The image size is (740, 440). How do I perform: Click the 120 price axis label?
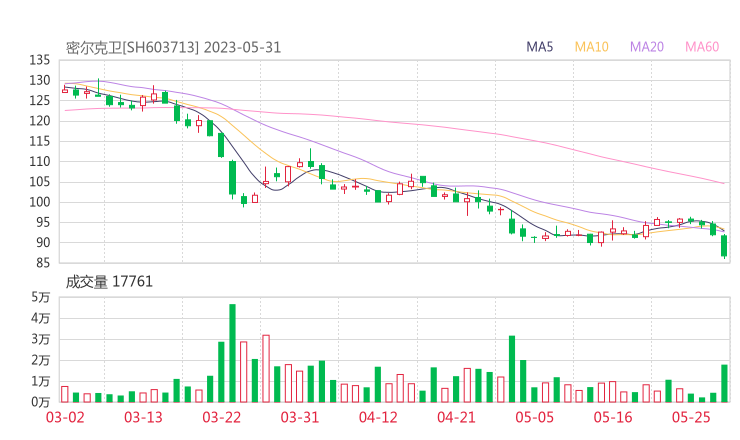tap(40, 121)
